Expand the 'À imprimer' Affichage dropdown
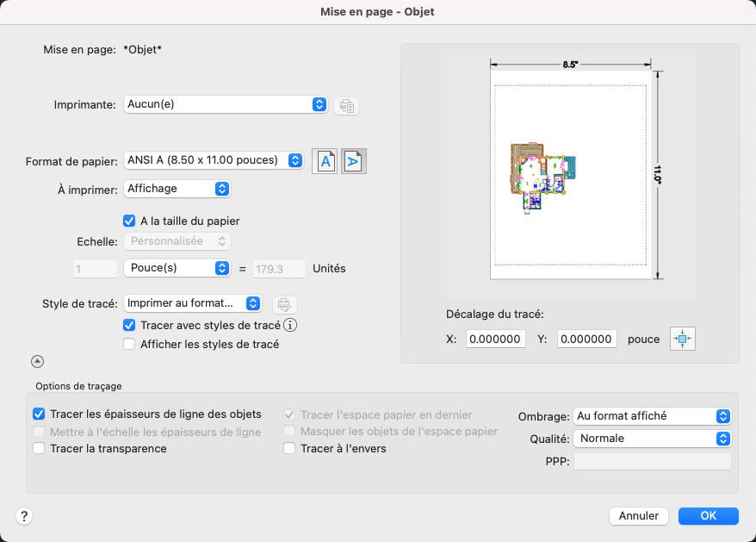Image resolution: width=756 pixels, height=542 pixels. (177, 188)
